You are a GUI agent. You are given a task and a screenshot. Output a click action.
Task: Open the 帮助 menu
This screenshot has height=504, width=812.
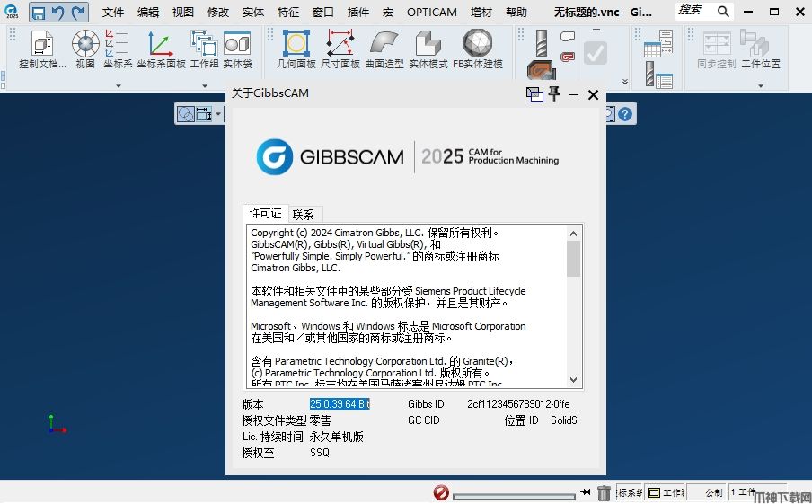[516, 12]
